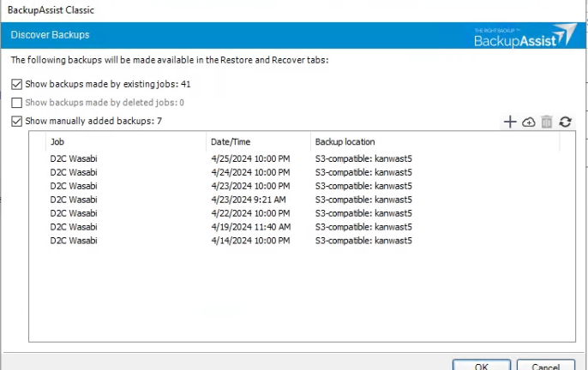Sort by the Job column header
The height and width of the screenshot is (370, 588).
(x=126, y=141)
